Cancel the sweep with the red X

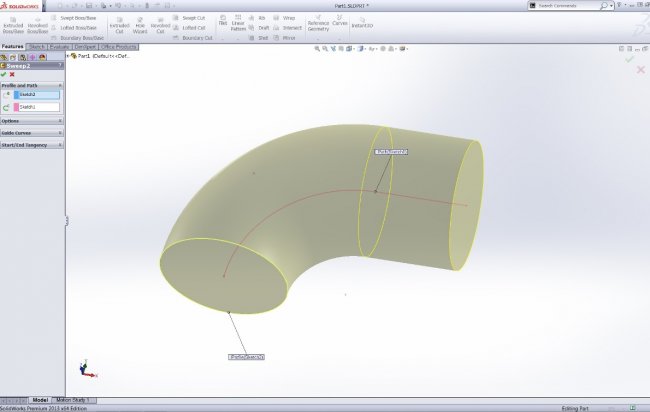click(x=12, y=74)
